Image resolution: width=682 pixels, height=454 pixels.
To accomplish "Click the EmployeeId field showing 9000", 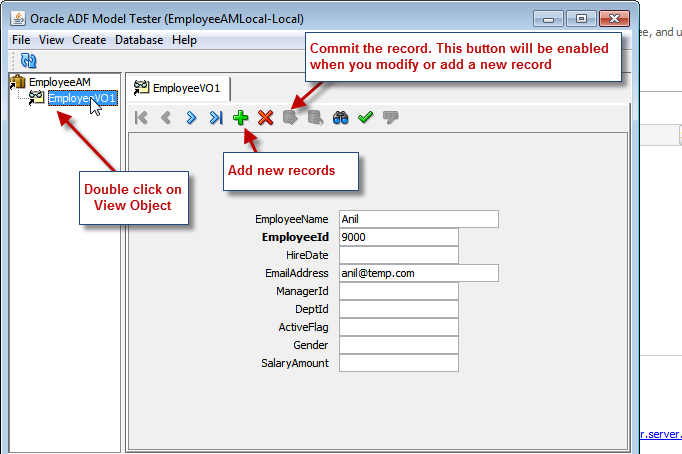I will tap(399, 237).
